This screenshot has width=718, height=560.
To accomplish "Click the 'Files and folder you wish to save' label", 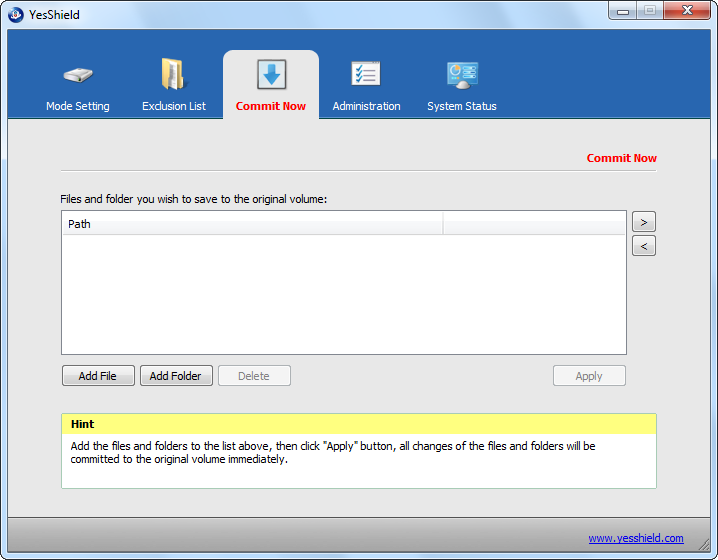I will click(194, 199).
